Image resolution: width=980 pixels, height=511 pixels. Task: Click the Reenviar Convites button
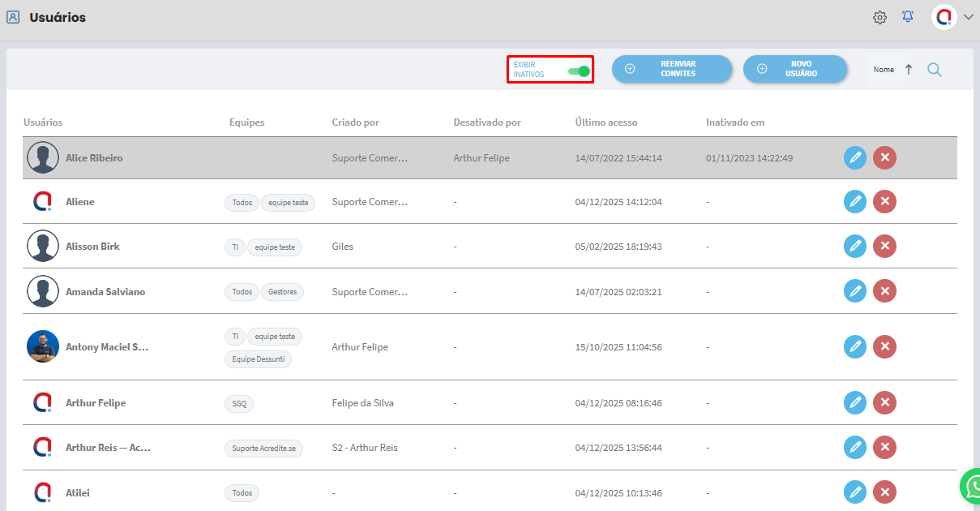671,69
